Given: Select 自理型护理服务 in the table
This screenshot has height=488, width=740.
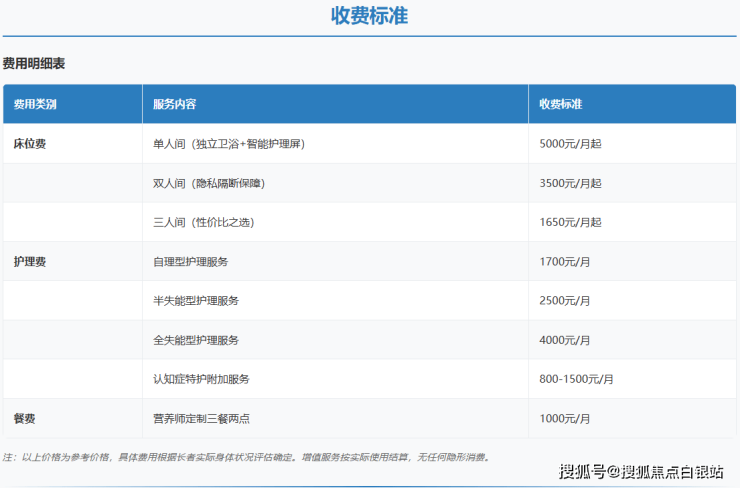Looking at the screenshot, I should point(190,262).
